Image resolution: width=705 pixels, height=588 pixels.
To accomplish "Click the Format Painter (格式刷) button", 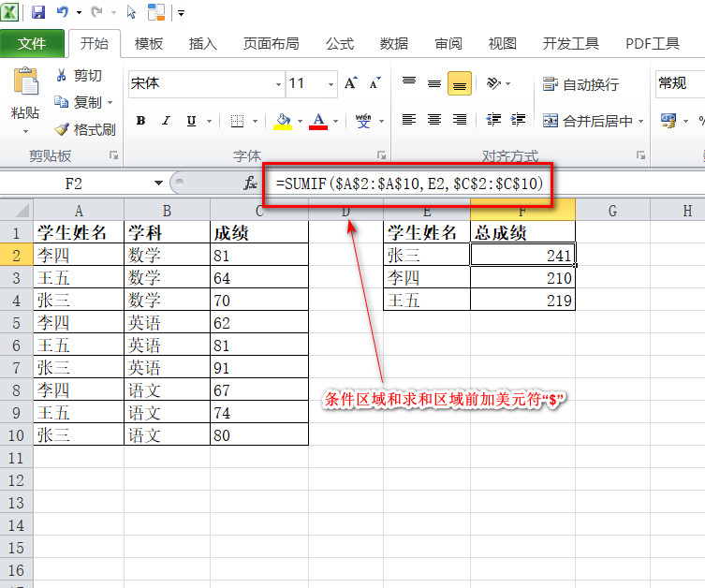I will point(85,129).
